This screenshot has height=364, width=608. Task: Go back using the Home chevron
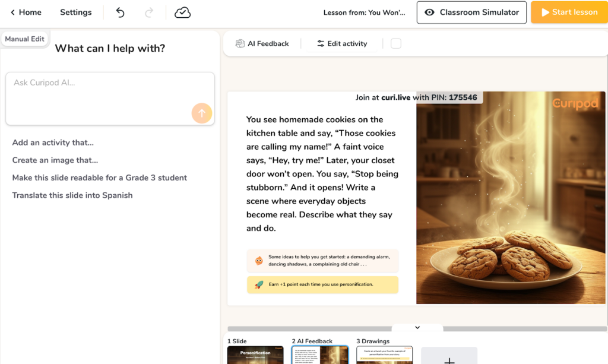13,12
